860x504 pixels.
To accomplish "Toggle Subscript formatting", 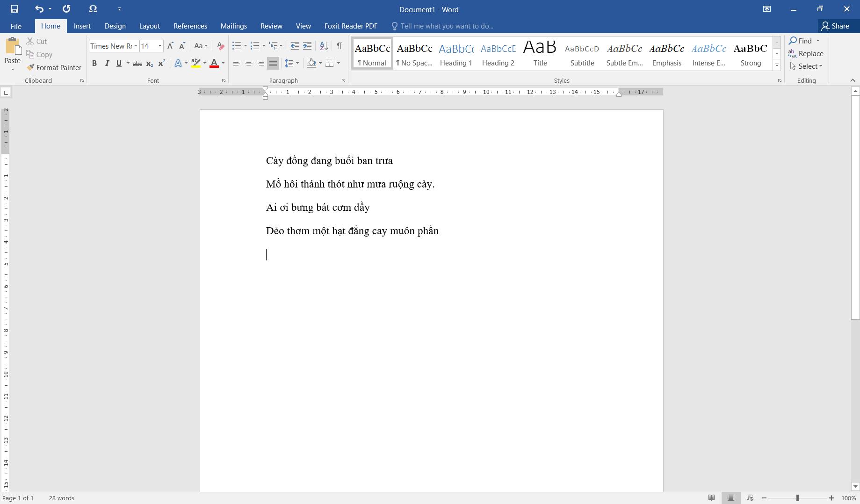I will point(150,64).
